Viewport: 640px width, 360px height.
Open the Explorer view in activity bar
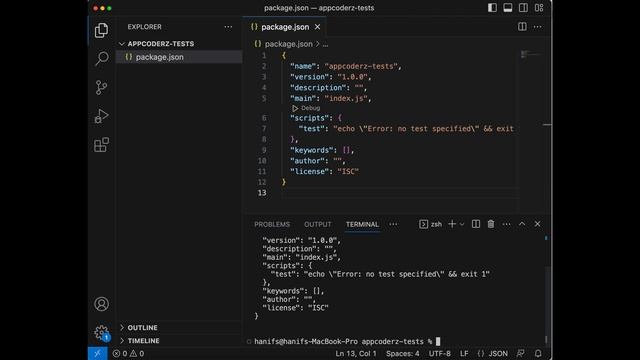[x=101, y=30]
